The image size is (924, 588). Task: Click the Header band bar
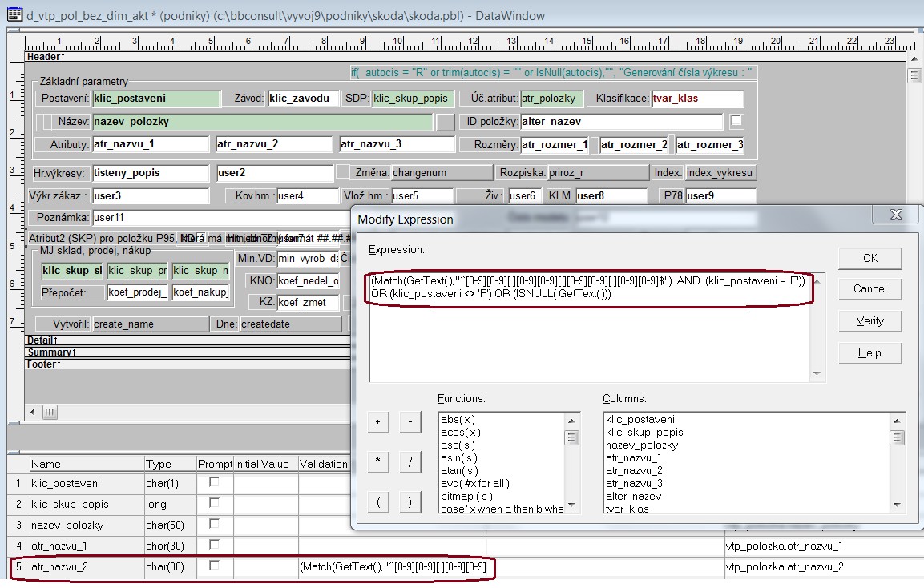click(x=466, y=57)
